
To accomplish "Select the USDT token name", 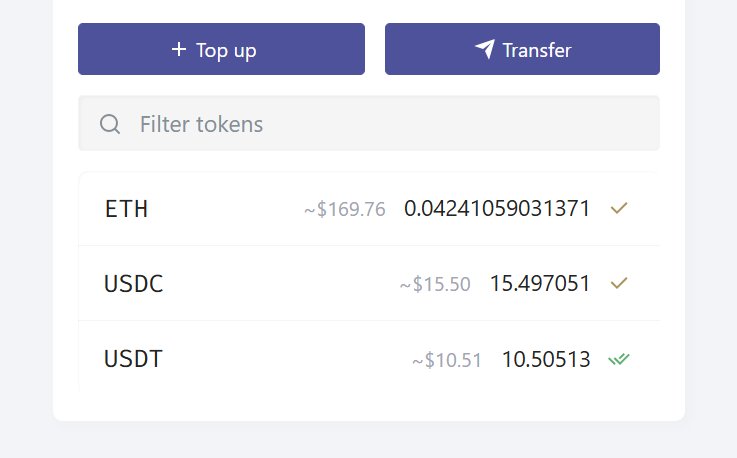I will [133, 359].
